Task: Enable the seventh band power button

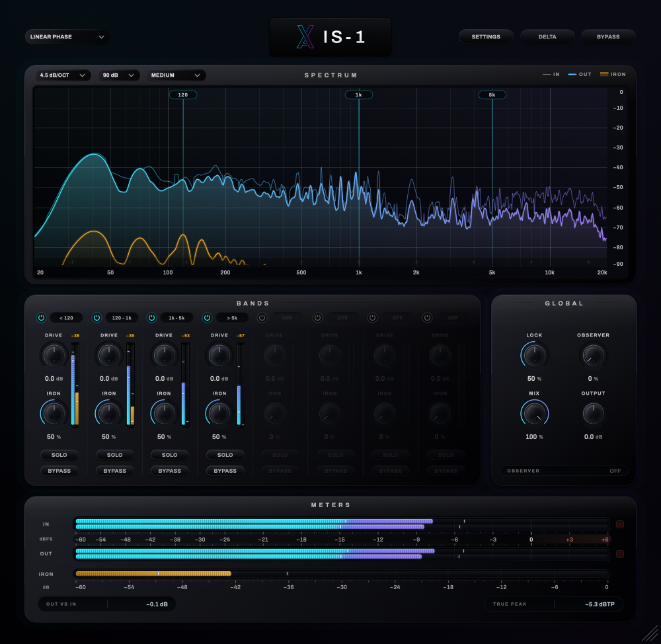Action: pos(372,317)
